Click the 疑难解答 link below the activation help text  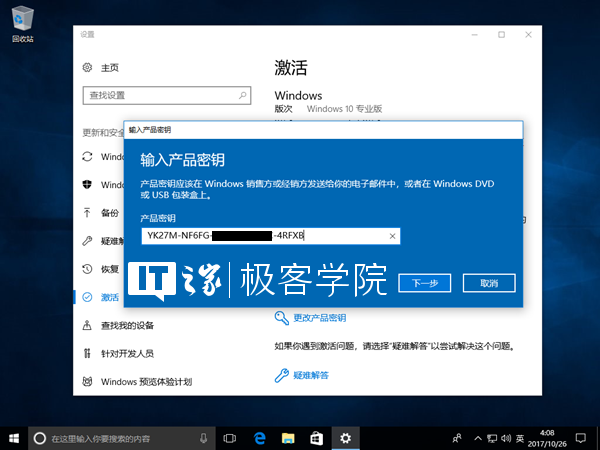(x=311, y=375)
